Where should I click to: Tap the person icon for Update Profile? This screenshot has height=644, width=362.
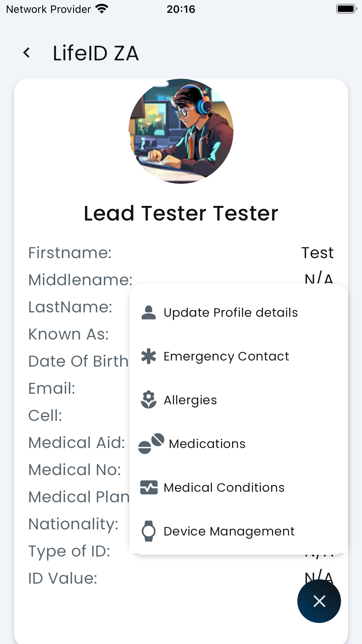[x=149, y=312]
